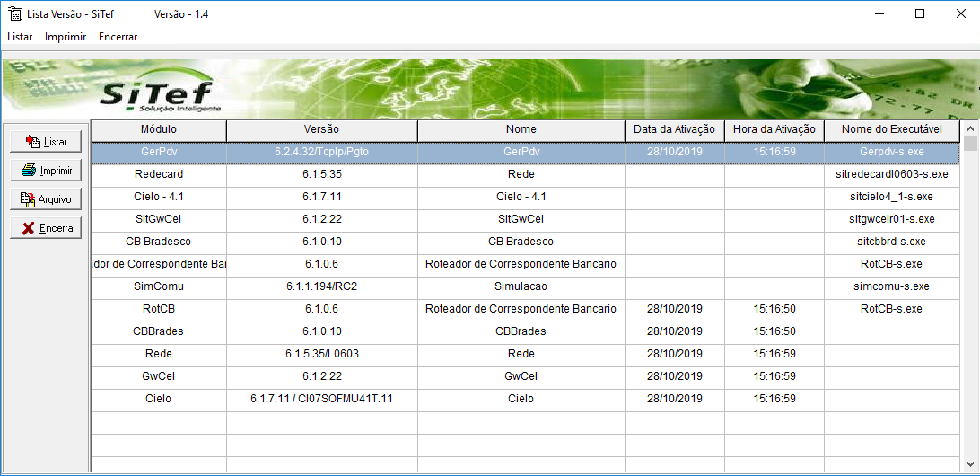The image size is (980, 476).
Task: Click the Nome column header
Action: 521,130
